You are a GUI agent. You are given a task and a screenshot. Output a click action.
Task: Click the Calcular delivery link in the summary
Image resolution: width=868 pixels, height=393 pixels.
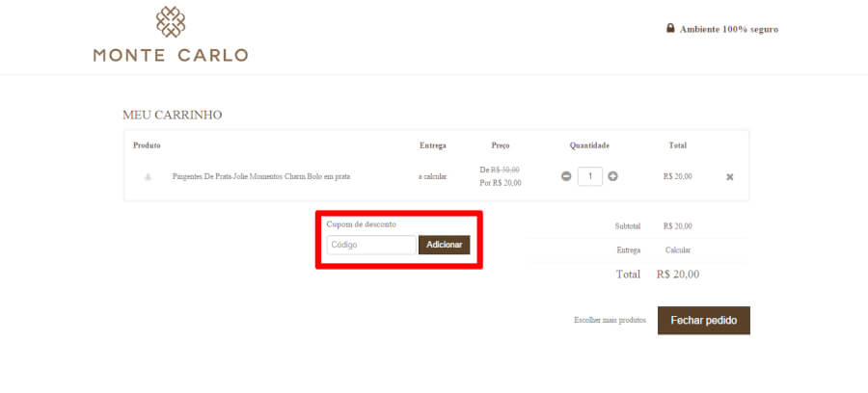tap(677, 249)
